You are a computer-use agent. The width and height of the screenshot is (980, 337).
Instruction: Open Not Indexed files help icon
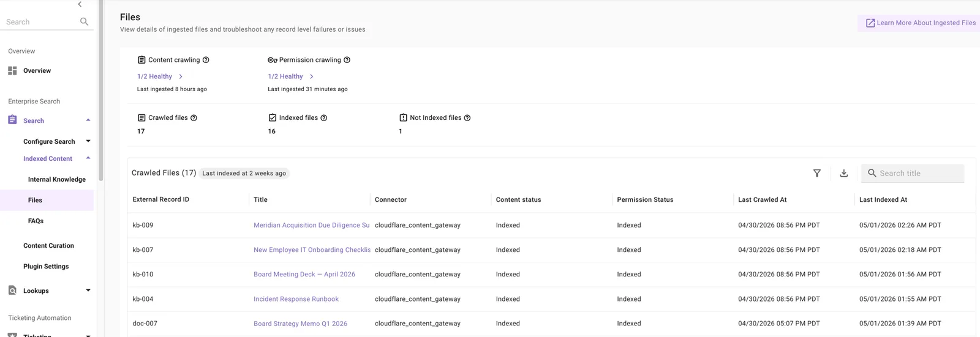click(x=467, y=118)
